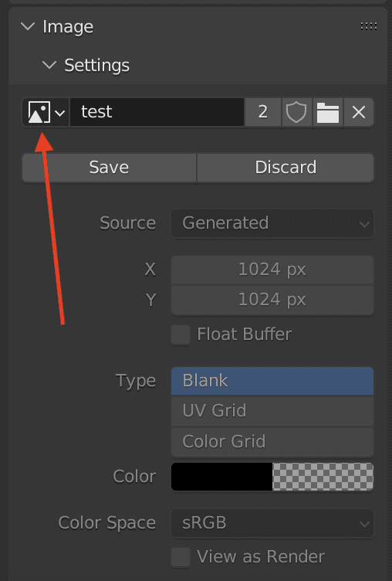Click the user count number 2

263,112
